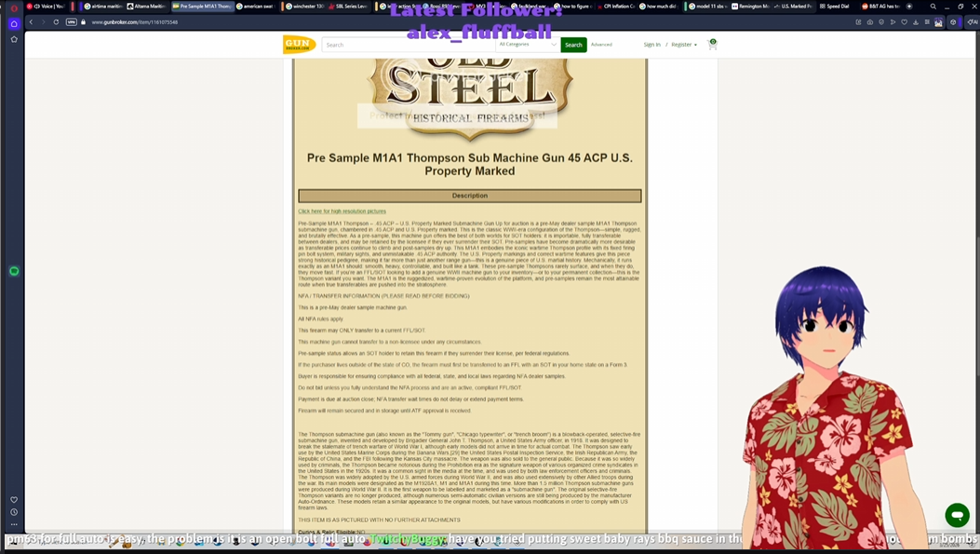The height and width of the screenshot is (554, 980).
Task: Go back with the browser back arrow
Action: [x=31, y=22]
